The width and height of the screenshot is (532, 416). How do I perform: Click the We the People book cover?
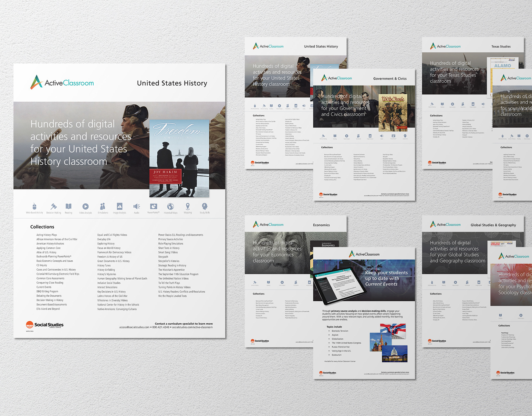coord(393,112)
